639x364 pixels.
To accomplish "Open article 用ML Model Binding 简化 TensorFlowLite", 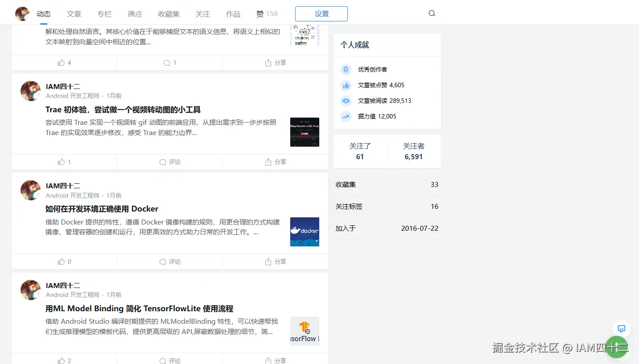I will [140, 309].
